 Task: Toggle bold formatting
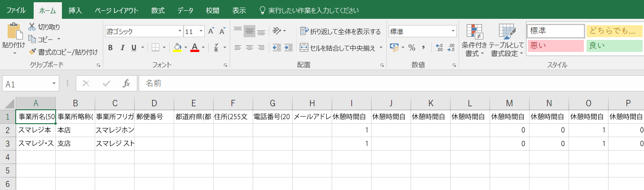coord(110,47)
